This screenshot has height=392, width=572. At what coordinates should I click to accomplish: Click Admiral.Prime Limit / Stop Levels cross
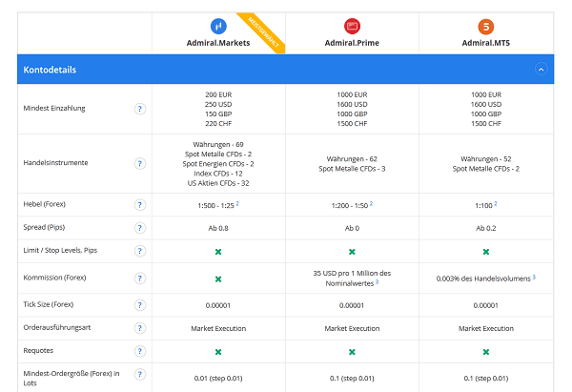pyautogui.click(x=352, y=252)
